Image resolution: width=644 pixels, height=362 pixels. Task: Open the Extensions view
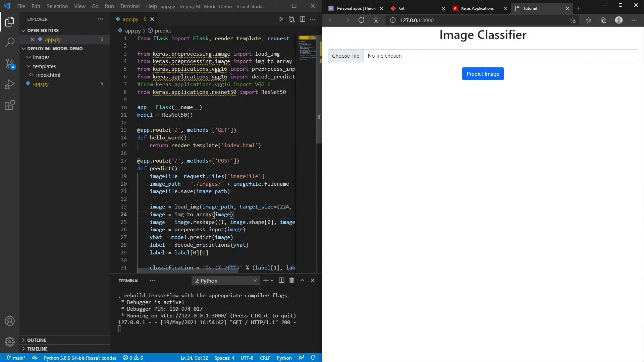10,106
